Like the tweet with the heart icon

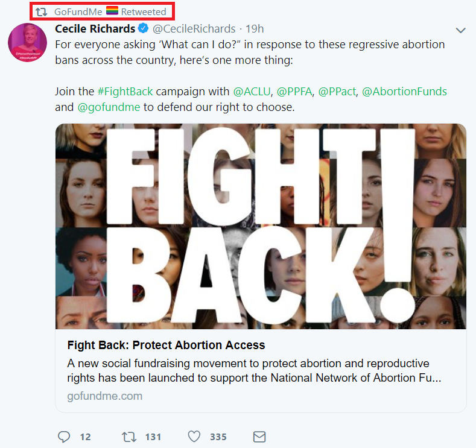(194, 437)
